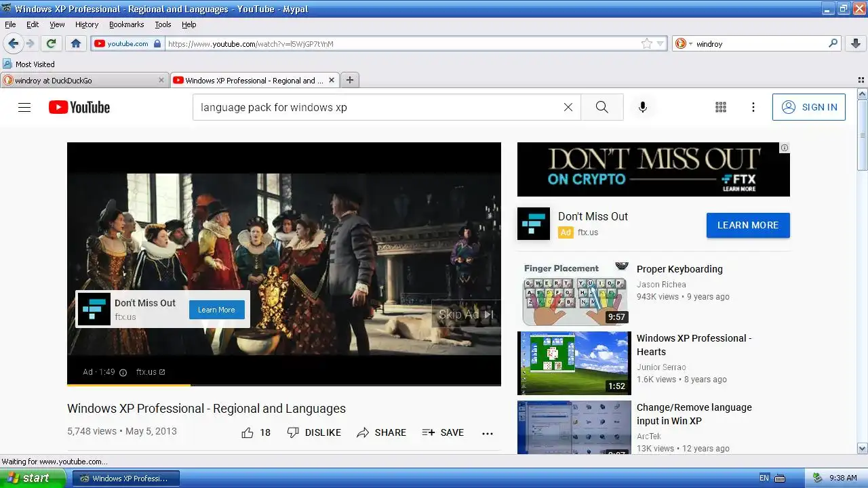This screenshot has width=868, height=488.
Task: Open the Bookmarks menu
Action: [x=126, y=24]
